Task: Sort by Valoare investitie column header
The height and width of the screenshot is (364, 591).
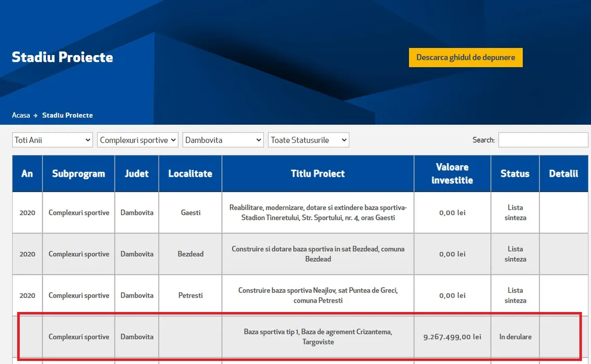Action: pyautogui.click(x=452, y=174)
